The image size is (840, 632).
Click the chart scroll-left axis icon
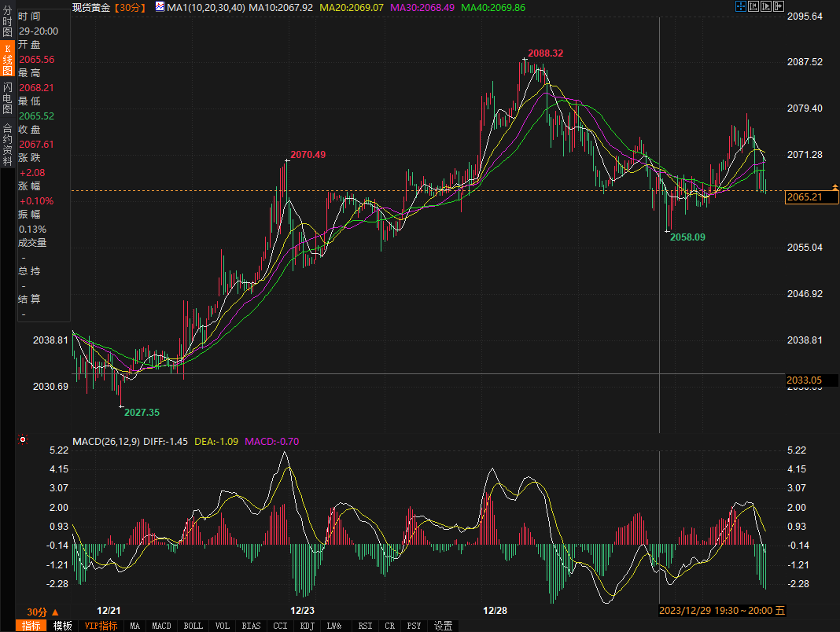(x=753, y=7)
